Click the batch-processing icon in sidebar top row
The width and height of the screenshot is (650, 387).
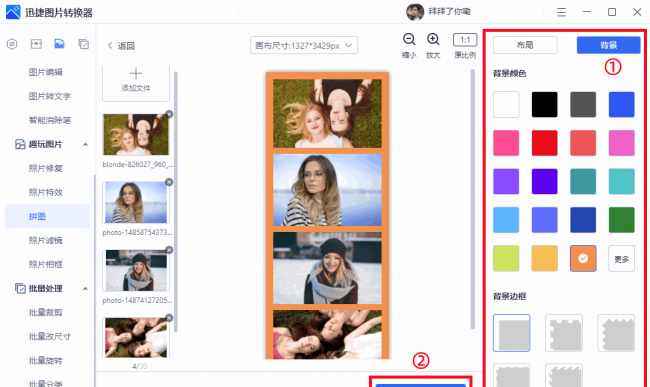[x=84, y=44]
